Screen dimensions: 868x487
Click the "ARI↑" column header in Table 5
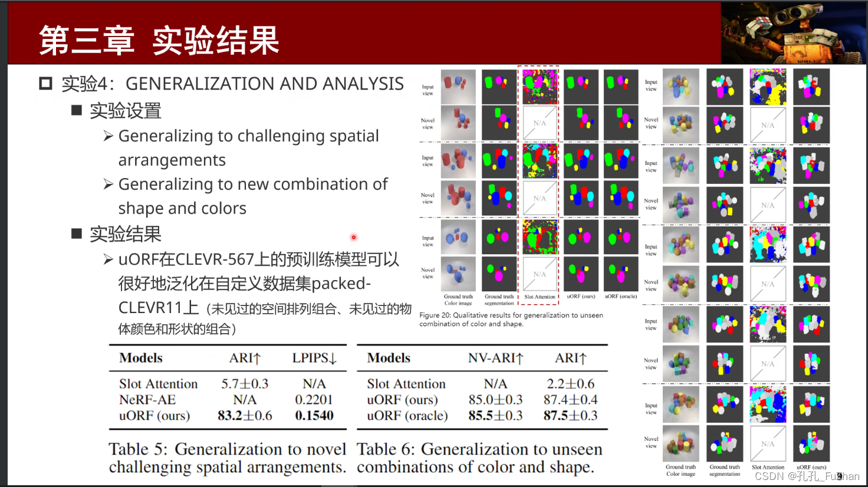pos(245,358)
